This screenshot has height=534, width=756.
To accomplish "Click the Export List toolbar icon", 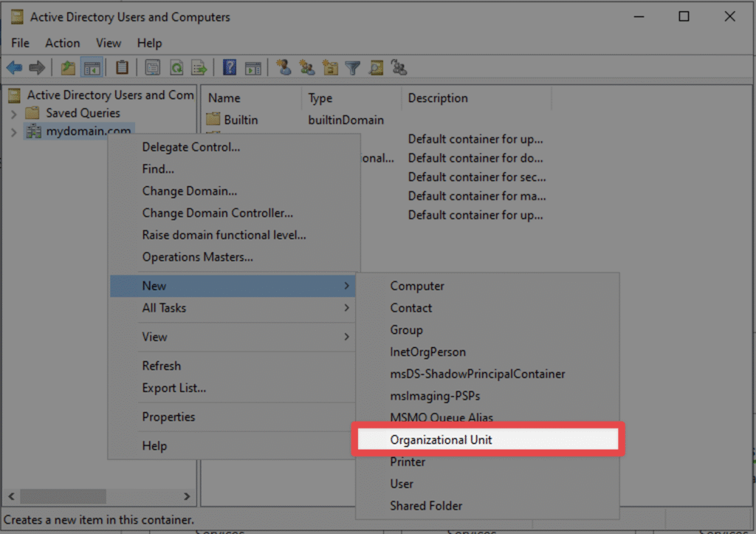I will coord(199,67).
